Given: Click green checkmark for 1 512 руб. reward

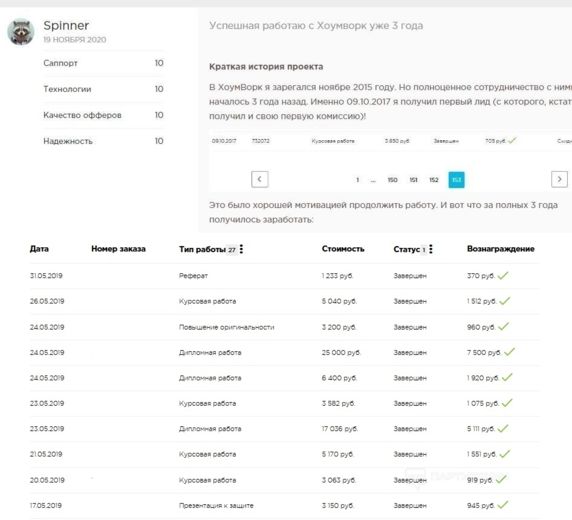Looking at the screenshot, I should [505, 301].
